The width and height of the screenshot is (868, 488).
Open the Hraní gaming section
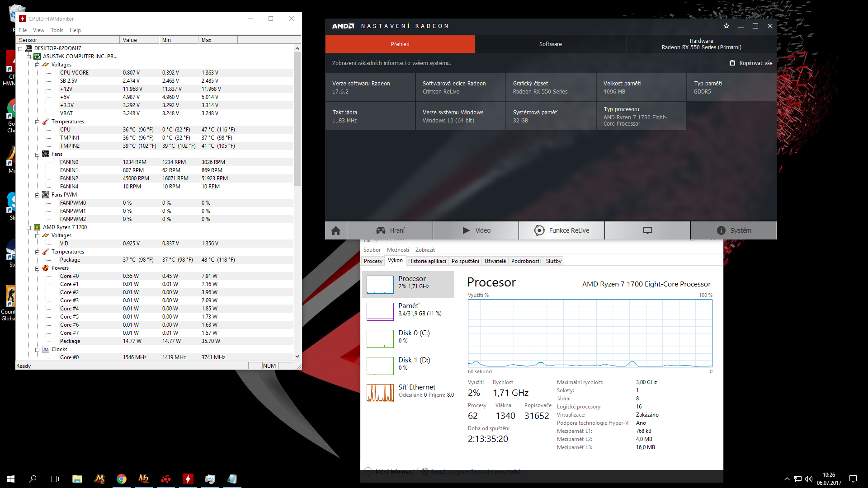click(x=390, y=230)
